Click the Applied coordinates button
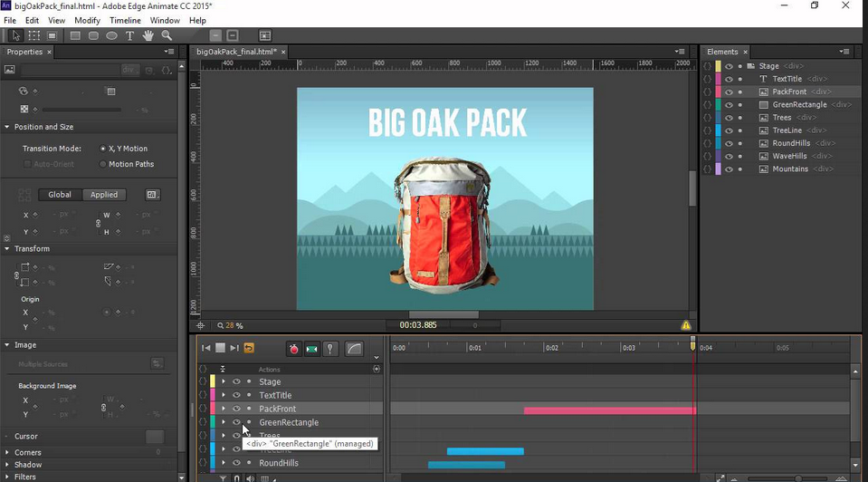The width and height of the screenshot is (868, 482). [104, 195]
